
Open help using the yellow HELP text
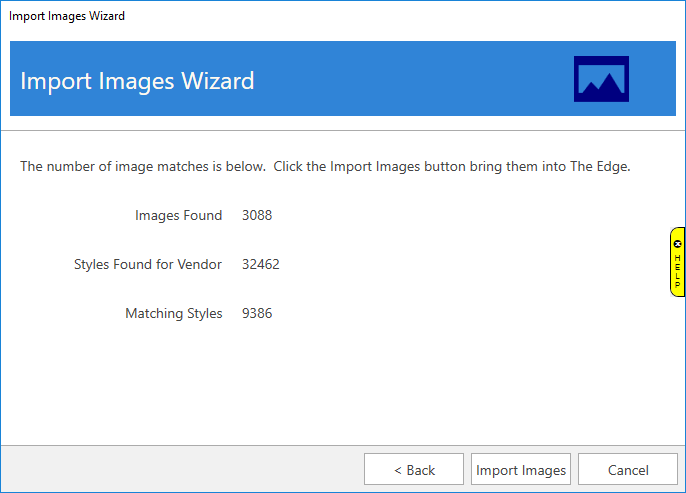(x=677, y=270)
